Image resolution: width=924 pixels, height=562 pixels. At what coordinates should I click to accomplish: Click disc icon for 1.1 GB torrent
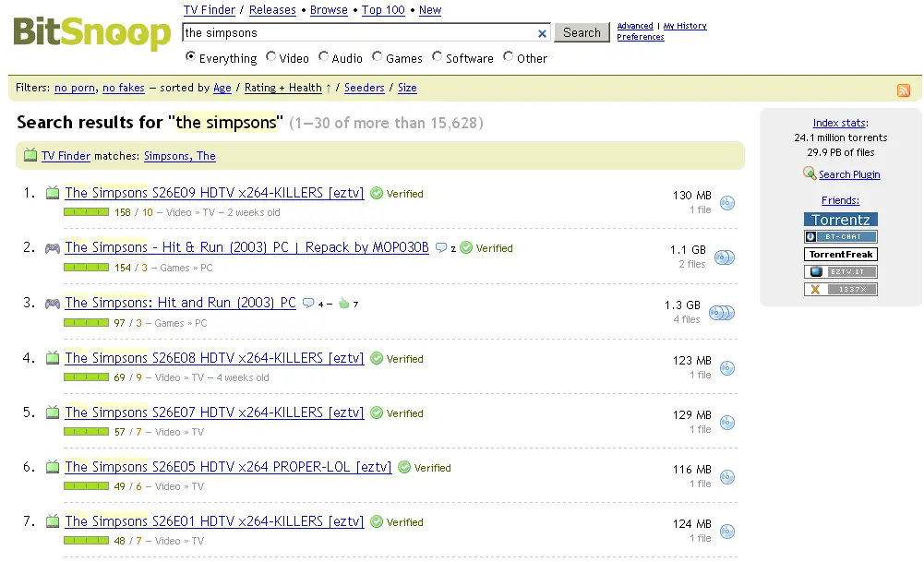point(725,257)
